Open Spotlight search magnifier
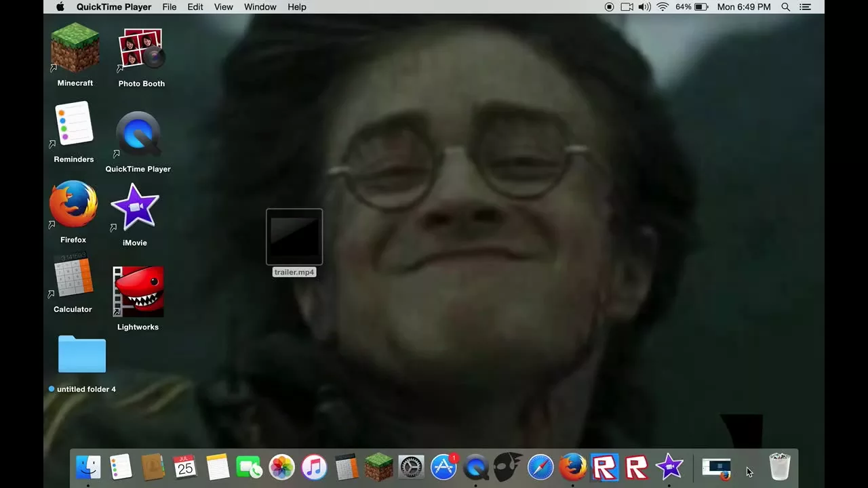 [786, 7]
